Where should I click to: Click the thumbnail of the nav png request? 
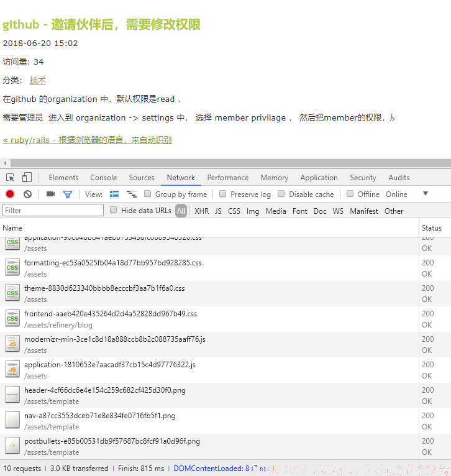click(12, 420)
